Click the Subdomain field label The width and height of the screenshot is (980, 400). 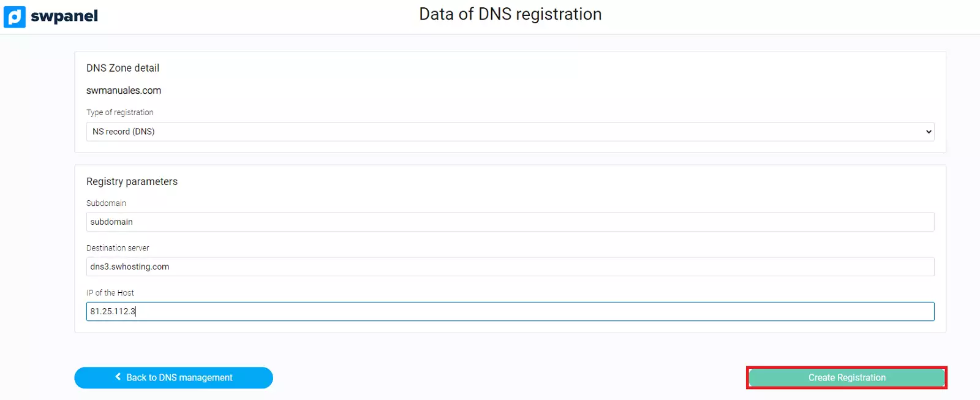(106, 203)
